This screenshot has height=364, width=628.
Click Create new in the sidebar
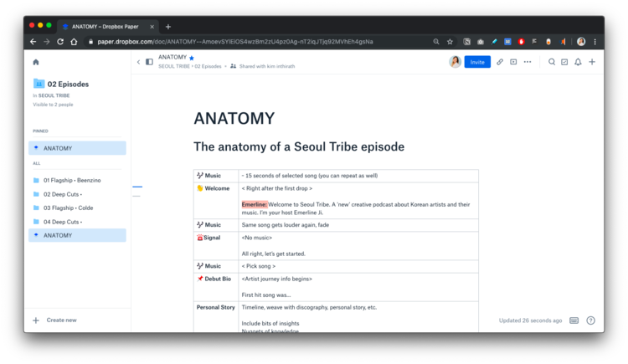point(61,320)
